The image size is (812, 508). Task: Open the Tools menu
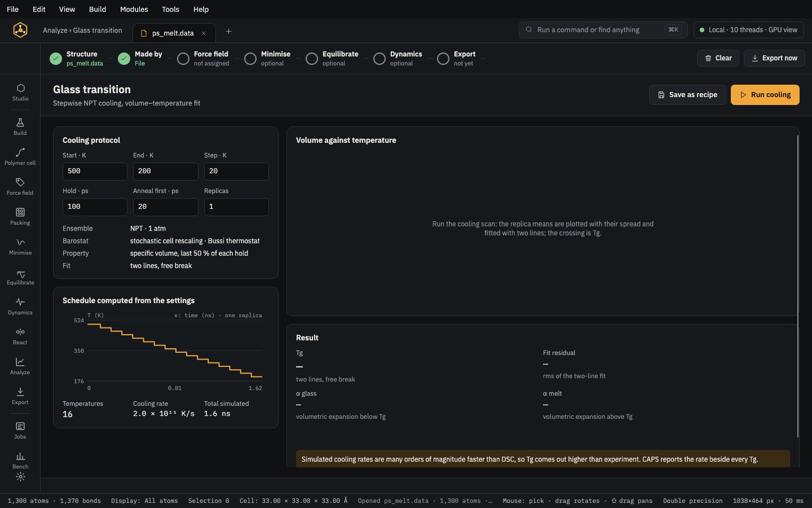pyautogui.click(x=170, y=9)
